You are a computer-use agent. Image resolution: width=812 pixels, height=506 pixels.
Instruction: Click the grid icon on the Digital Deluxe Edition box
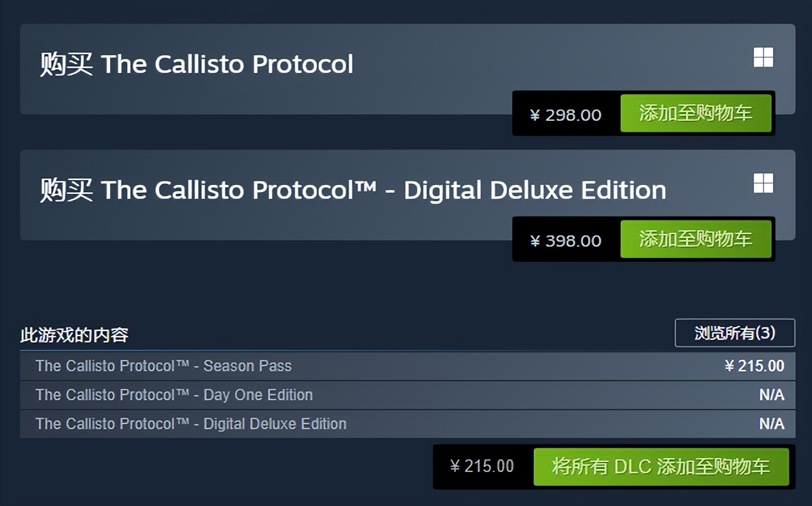tap(763, 183)
